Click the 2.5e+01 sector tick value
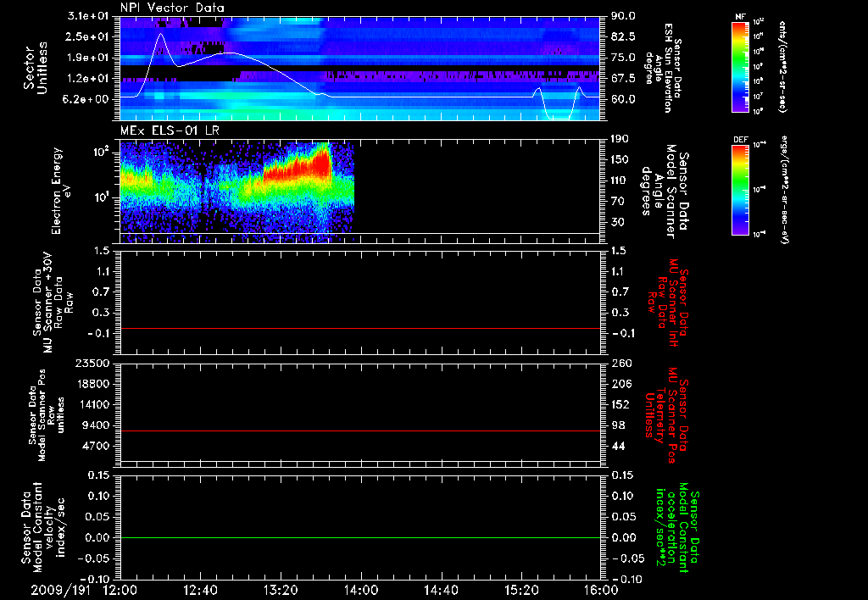The image size is (868, 600). point(88,36)
